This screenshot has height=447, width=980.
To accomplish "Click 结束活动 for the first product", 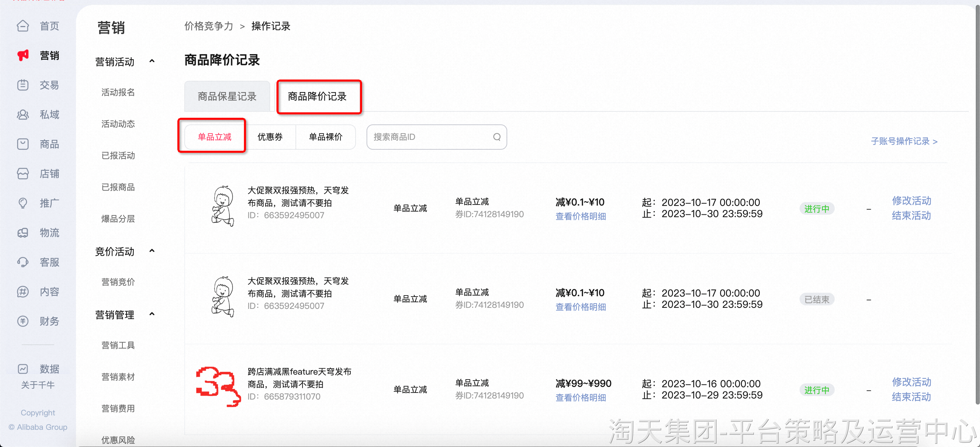I will pyautogui.click(x=911, y=215).
